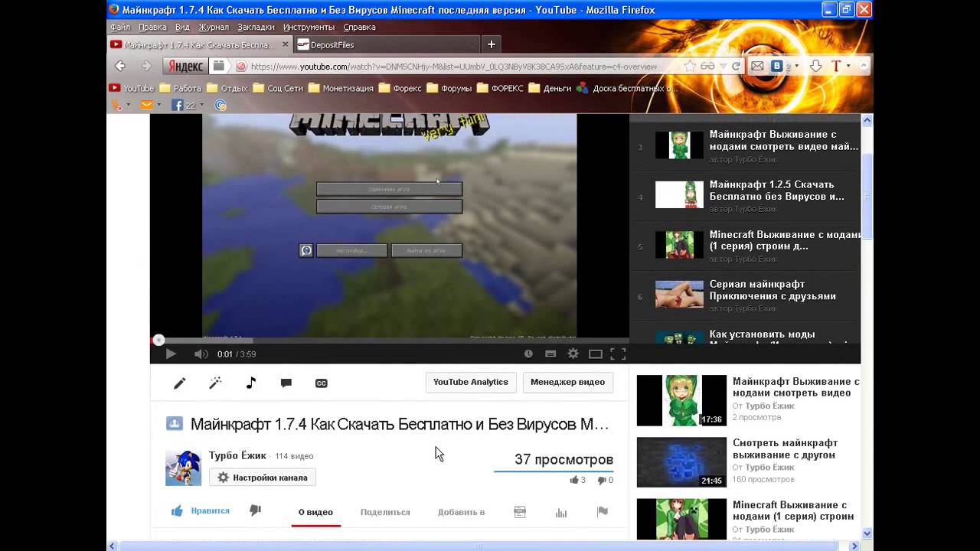This screenshot has width=980, height=551.
Task: Open the annotations speech bubble tool
Action: coord(286,383)
